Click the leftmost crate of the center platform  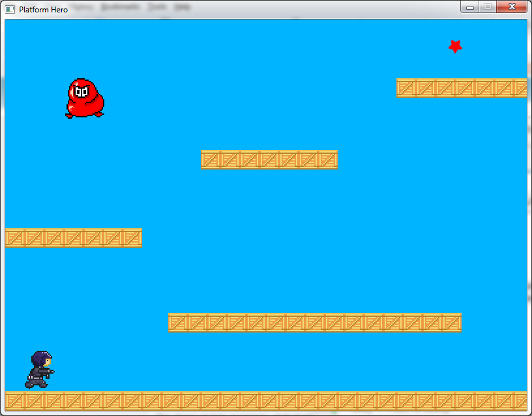[x=211, y=160]
